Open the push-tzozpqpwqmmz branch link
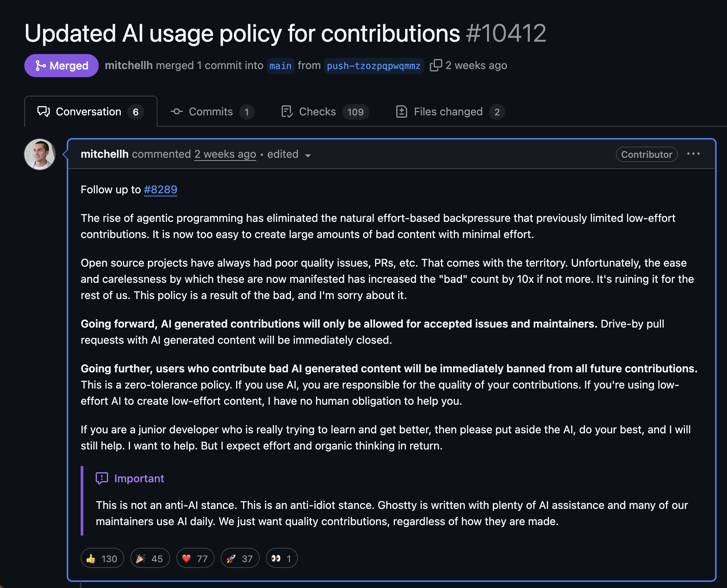The image size is (727, 588). pyautogui.click(x=373, y=66)
